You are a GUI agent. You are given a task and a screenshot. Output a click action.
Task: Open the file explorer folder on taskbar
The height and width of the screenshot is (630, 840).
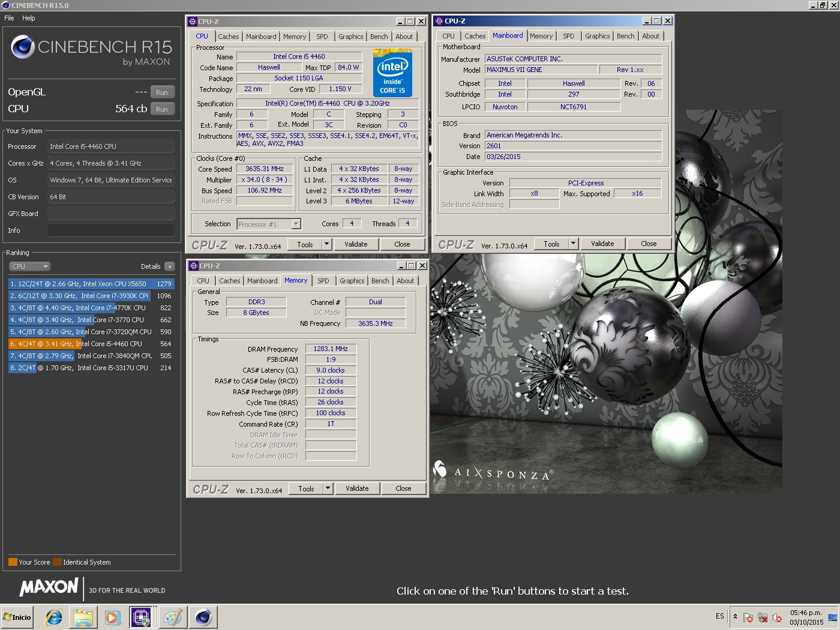(83, 617)
